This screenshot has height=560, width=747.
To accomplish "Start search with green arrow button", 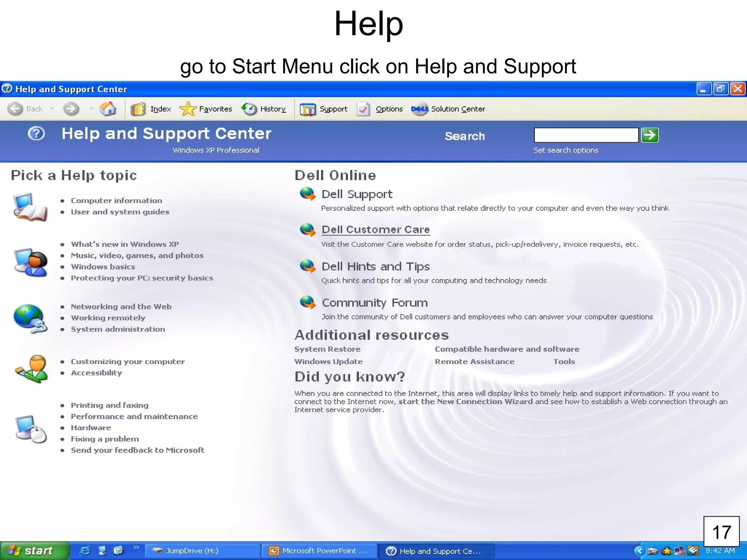I will [650, 135].
